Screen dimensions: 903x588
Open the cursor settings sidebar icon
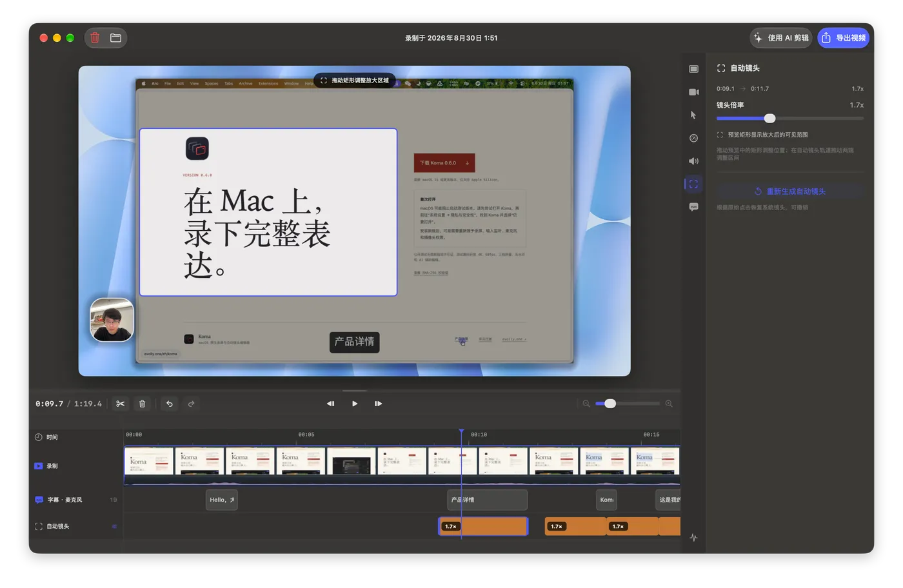(x=693, y=115)
